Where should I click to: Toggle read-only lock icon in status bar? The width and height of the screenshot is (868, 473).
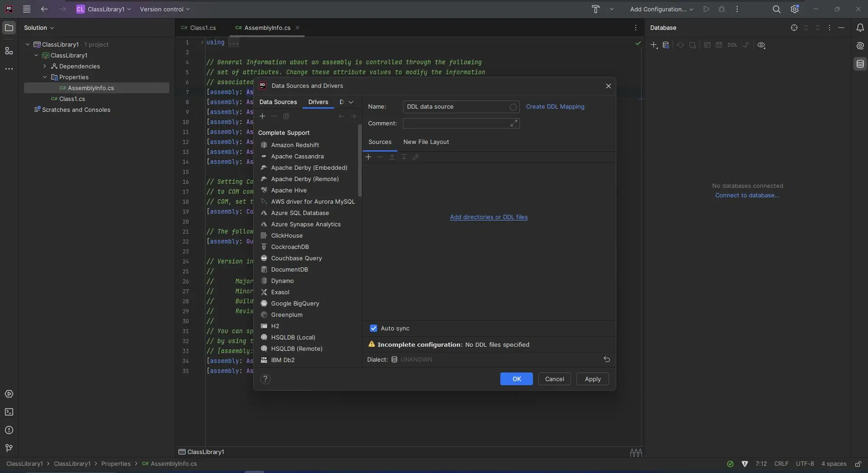point(858,464)
